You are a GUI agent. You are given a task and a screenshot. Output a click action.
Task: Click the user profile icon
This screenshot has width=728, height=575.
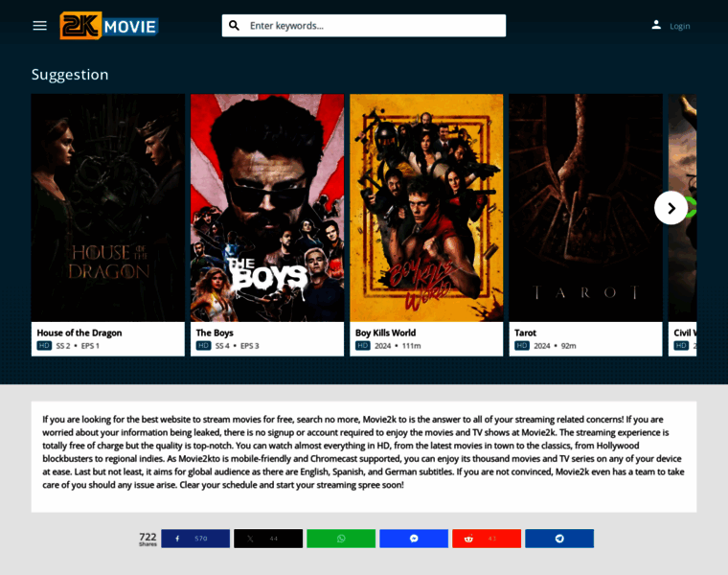[656, 25]
